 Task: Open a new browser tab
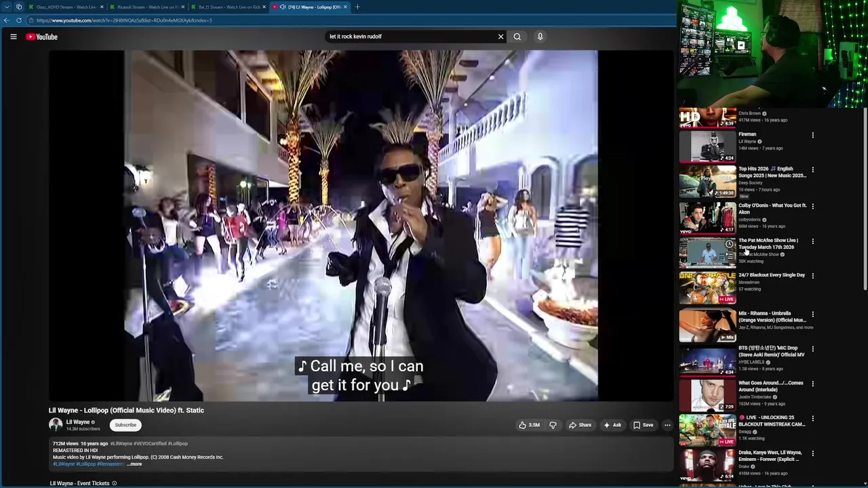357,7
